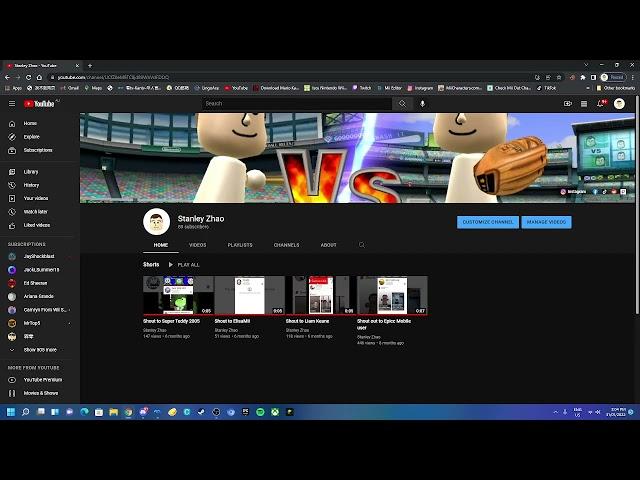
Task: Click the channel search magnifier icon
Action: (x=362, y=245)
